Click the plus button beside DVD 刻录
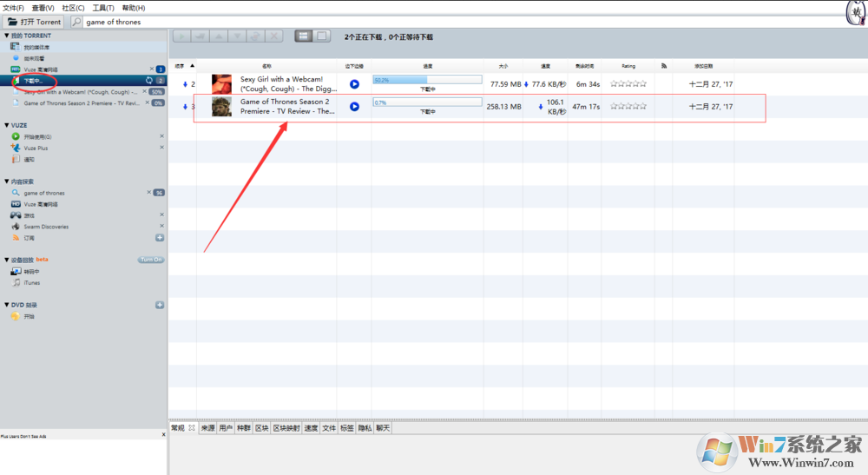868x475 pixels. (160, 305)
